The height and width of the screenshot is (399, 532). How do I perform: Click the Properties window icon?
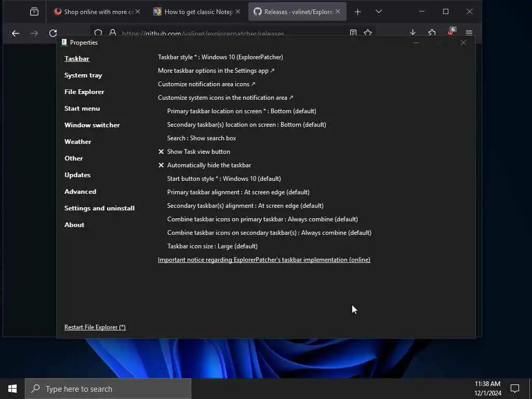tap(64, 43)
